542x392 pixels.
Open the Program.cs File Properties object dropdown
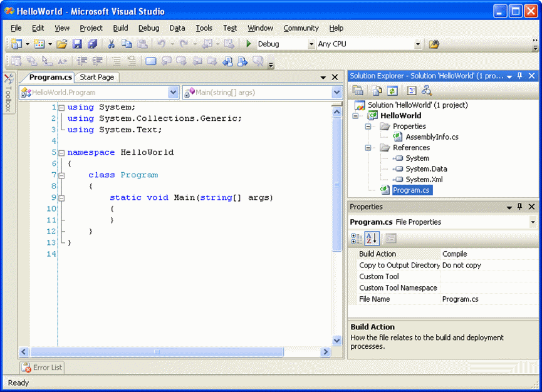coord(533,222)
